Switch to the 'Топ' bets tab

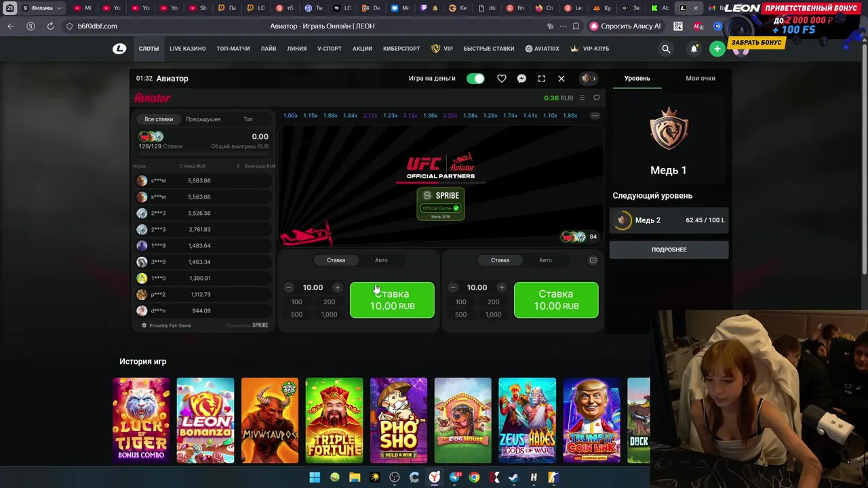click(x=248, y=119)
